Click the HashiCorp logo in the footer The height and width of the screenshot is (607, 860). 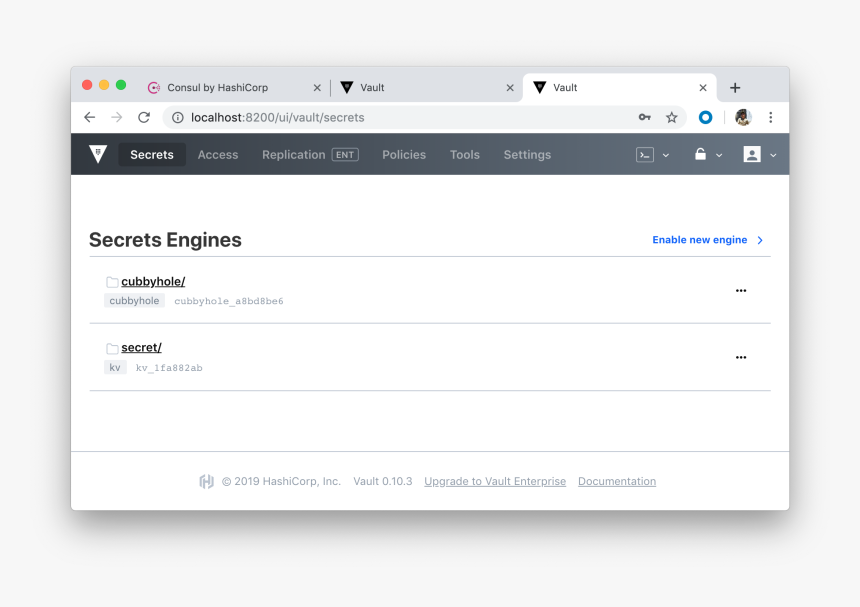tap(206, 481)
